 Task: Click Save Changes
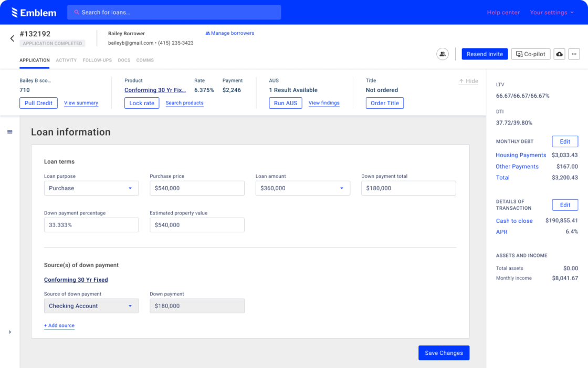(x=444, y=353)
